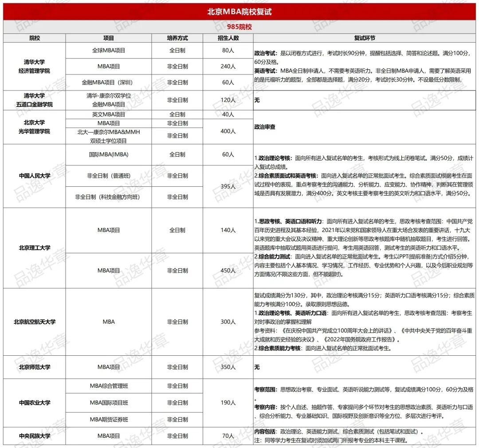Viewport: 479px width, 448px height.
Task: Click the 招生人数 column header
Action: click(x=227, y=39)
